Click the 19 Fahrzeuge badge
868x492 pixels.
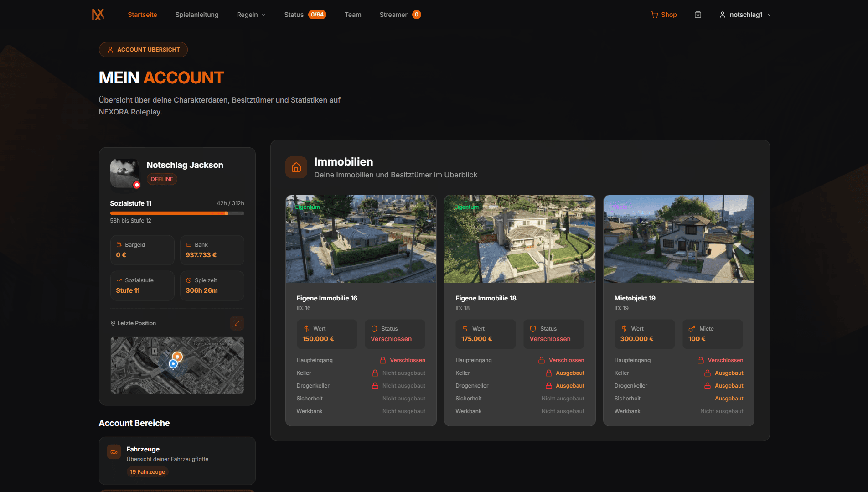pyautogui.click(x=147, y=472)
